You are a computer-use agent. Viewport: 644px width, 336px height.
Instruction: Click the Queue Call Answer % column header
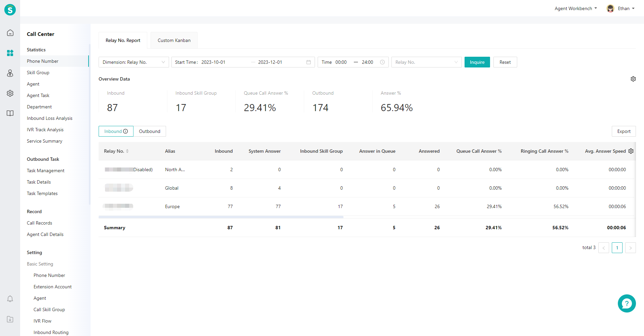479,151
